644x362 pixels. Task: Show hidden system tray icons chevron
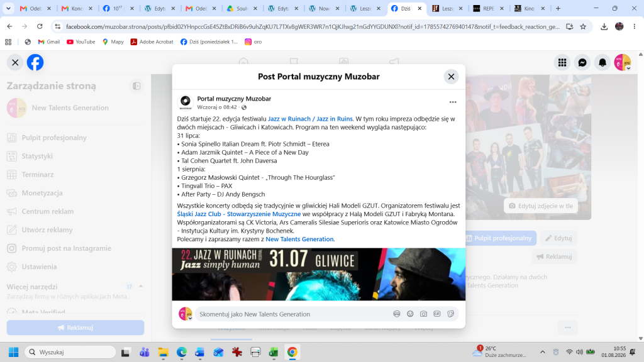point(543,352)
